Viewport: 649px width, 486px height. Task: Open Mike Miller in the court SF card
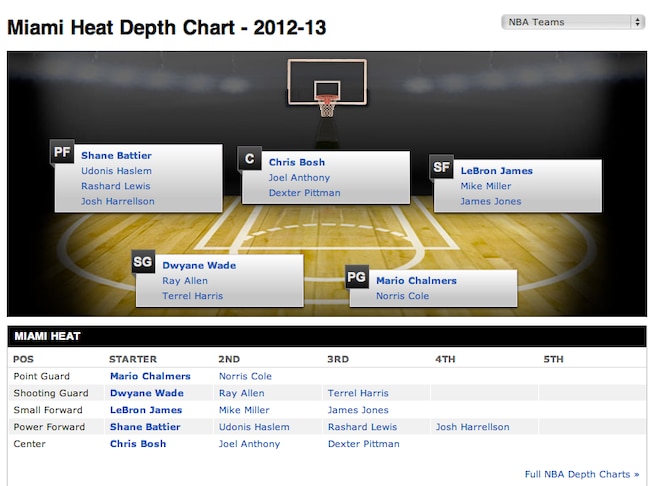tap(486, 186)
